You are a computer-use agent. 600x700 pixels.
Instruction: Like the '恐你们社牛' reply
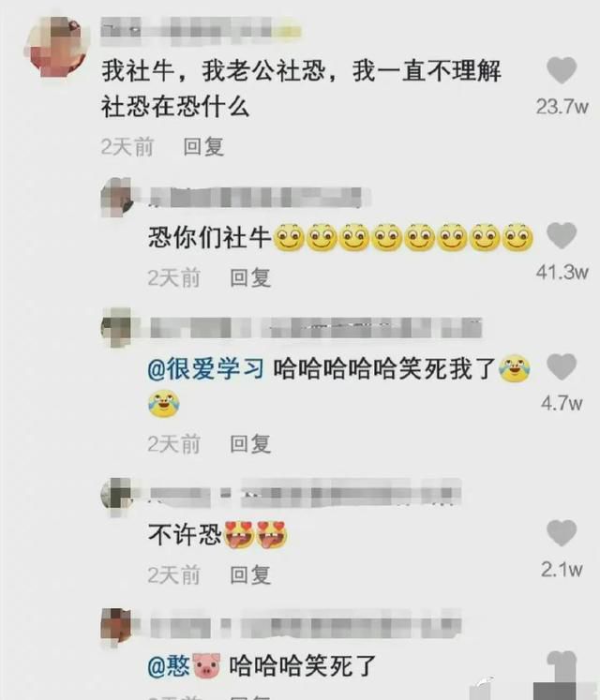click(x=562, y=235)
